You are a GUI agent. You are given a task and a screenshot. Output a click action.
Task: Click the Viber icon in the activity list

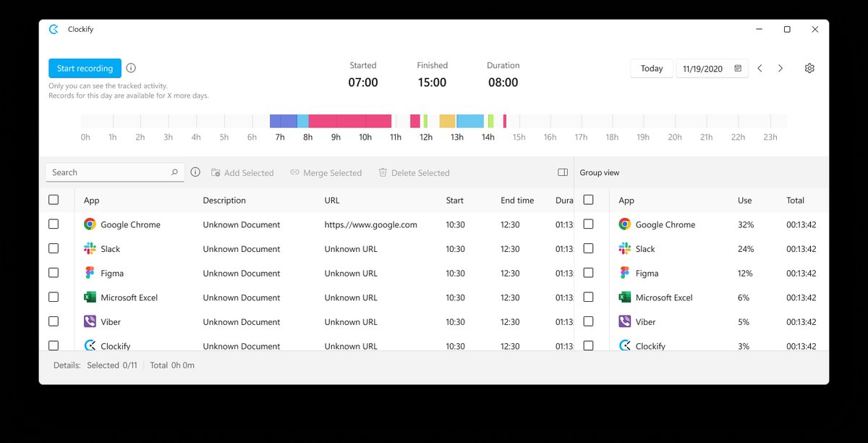(90, 321)
